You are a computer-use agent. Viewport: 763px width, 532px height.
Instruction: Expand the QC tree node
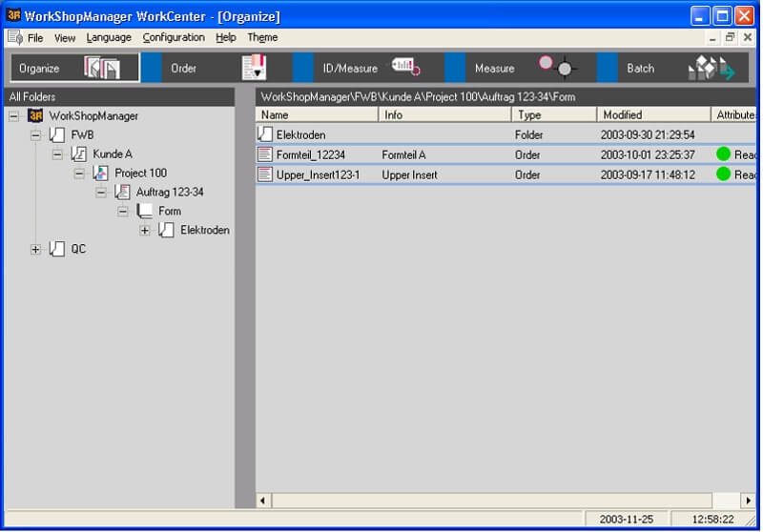point(35,250)
